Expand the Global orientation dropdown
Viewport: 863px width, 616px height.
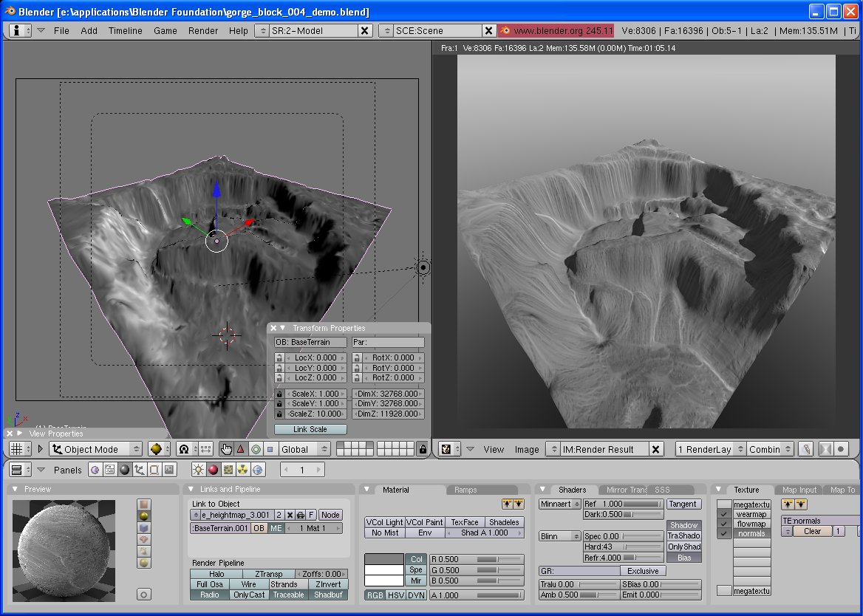click(304, 449)
